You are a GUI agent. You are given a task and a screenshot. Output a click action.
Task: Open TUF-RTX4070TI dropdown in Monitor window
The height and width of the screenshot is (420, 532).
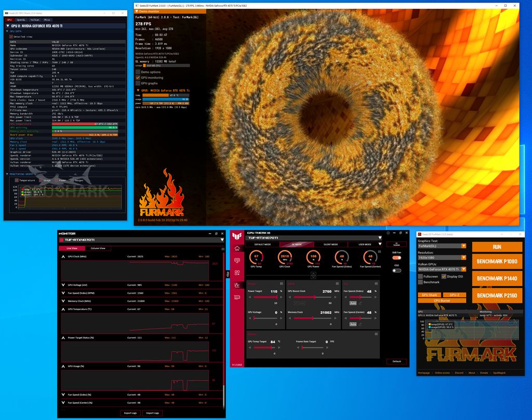(x=222, y=240)
